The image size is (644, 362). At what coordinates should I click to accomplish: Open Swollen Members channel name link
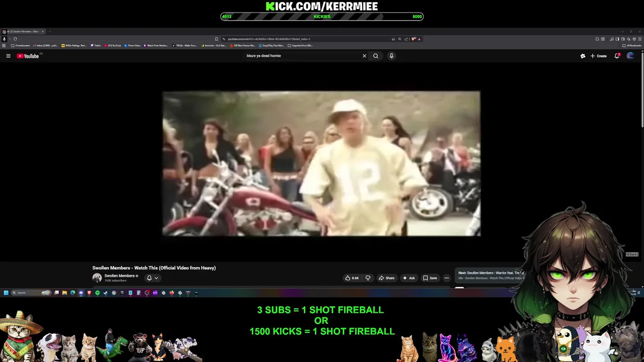(x=119, y=276)
